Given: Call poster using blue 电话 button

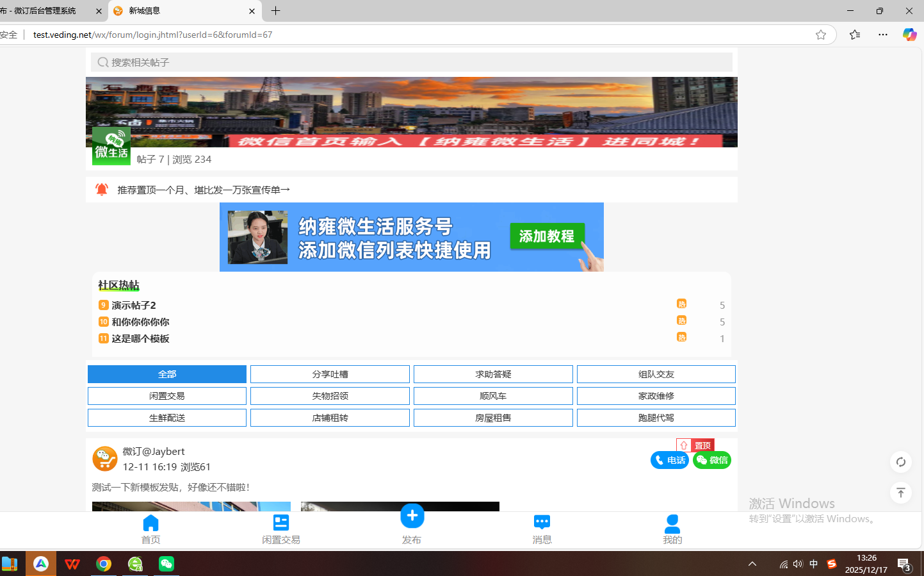Looking at the screenshot, I should click(669, 460).
